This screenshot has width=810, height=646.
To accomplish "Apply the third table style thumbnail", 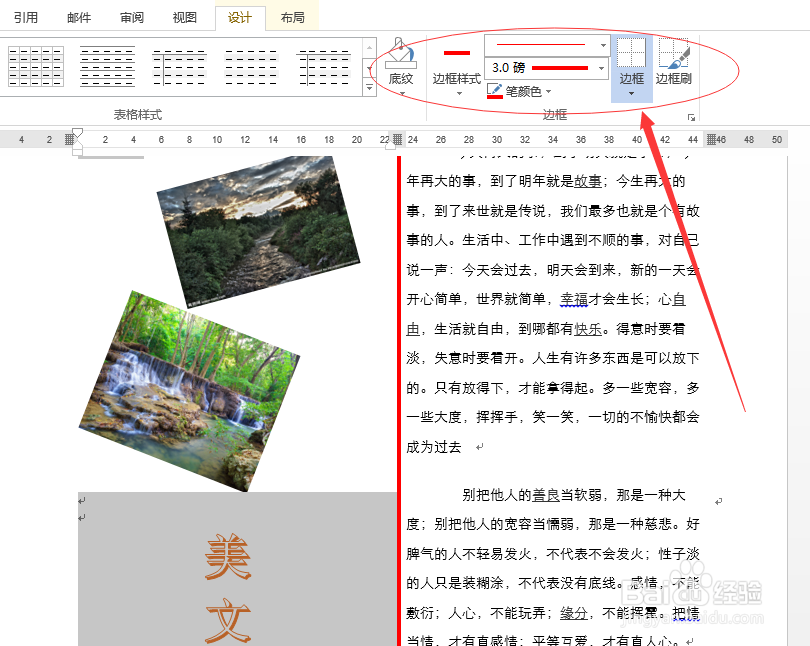I will [179, 66].
